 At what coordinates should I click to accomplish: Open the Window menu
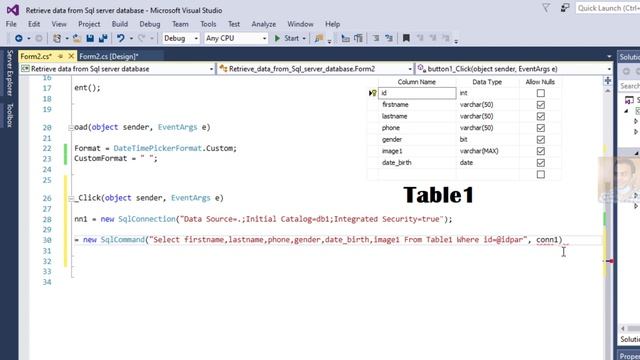click(x=300, y=24)
